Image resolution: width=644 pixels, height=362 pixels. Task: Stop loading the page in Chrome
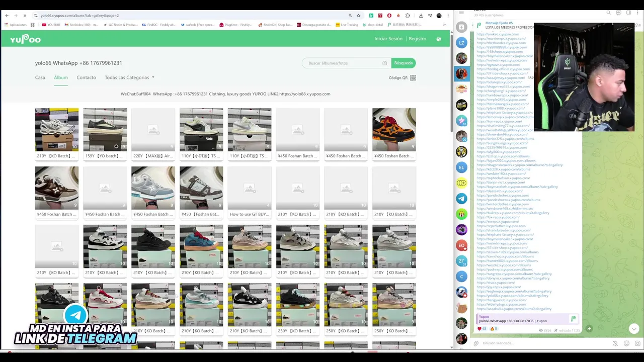click(25, 16)
